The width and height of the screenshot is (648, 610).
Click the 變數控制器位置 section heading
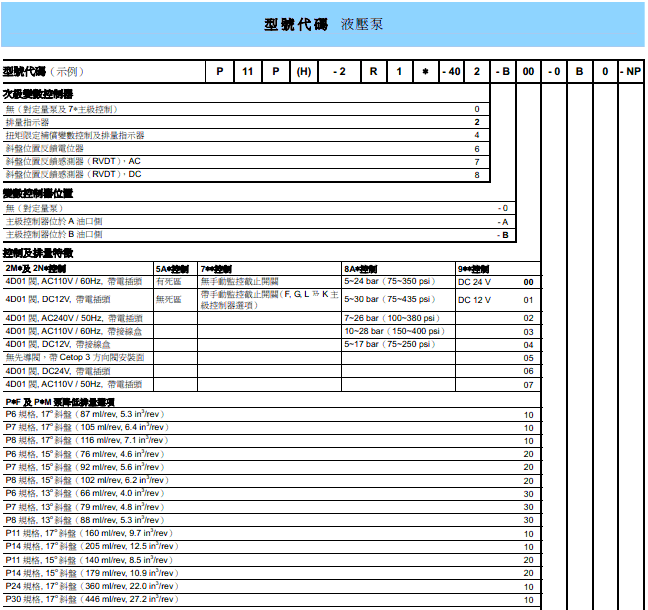click(38, 193)
